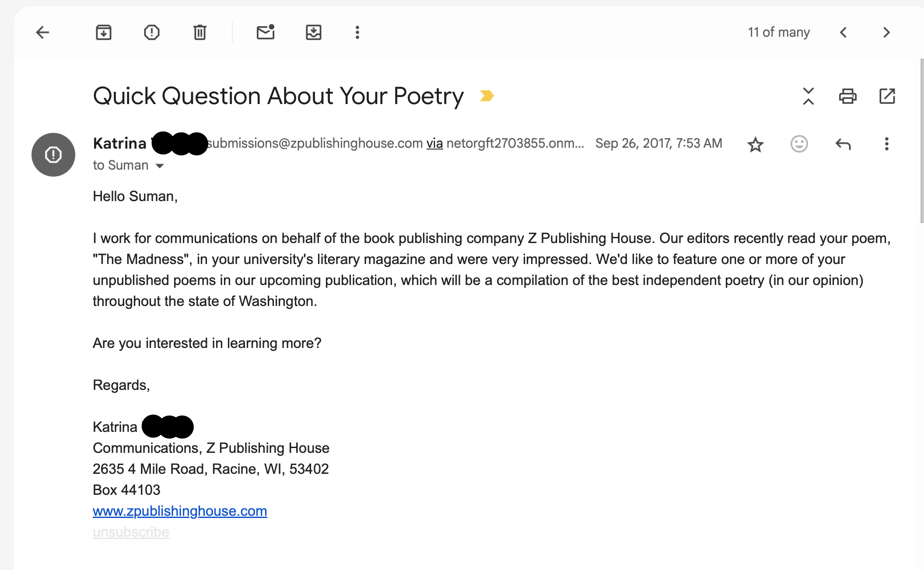The height and width of the screenshot is (570, 924).
Task: Reply to Katrina's email
Action: tap(843, 144)
